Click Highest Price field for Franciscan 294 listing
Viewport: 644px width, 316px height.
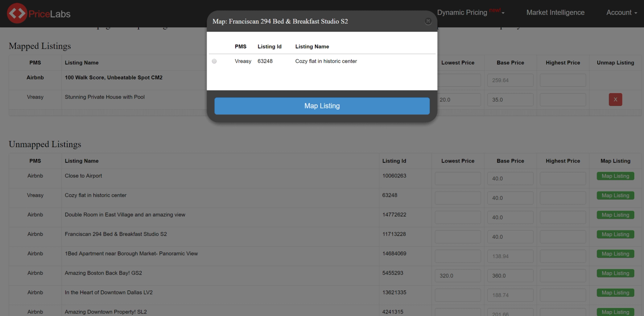pos(563,237)
